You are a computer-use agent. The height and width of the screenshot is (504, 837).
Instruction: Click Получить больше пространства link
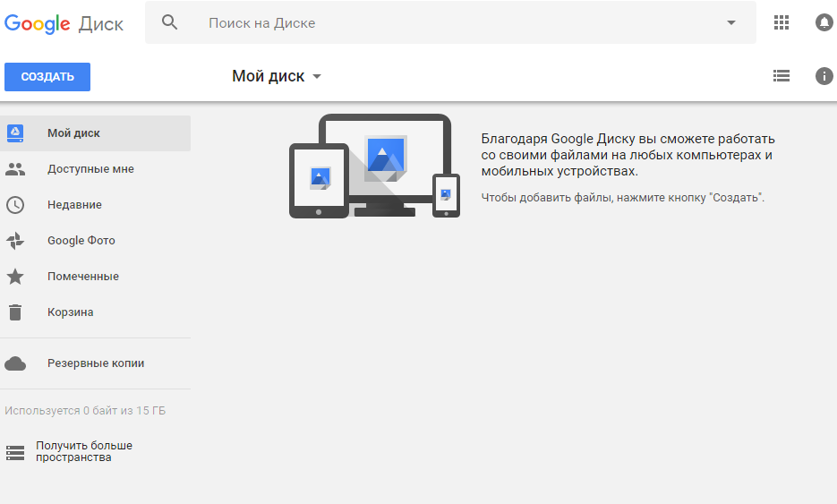point(83,451)
